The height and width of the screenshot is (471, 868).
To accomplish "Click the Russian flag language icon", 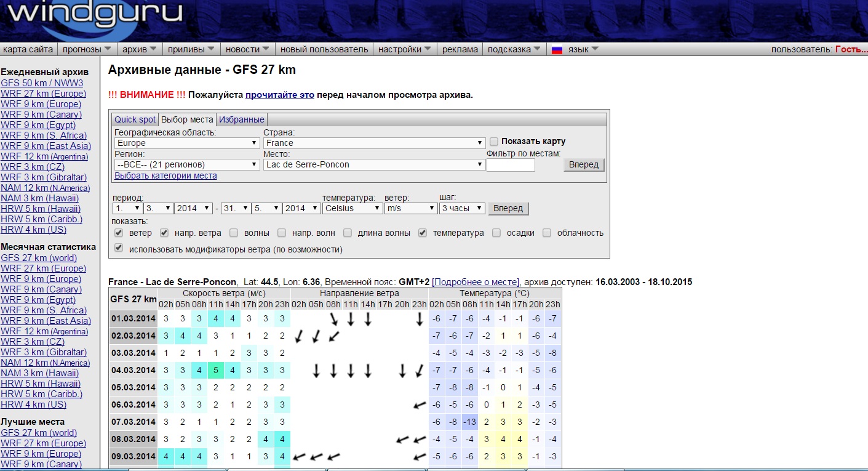I will click(557, 50).
